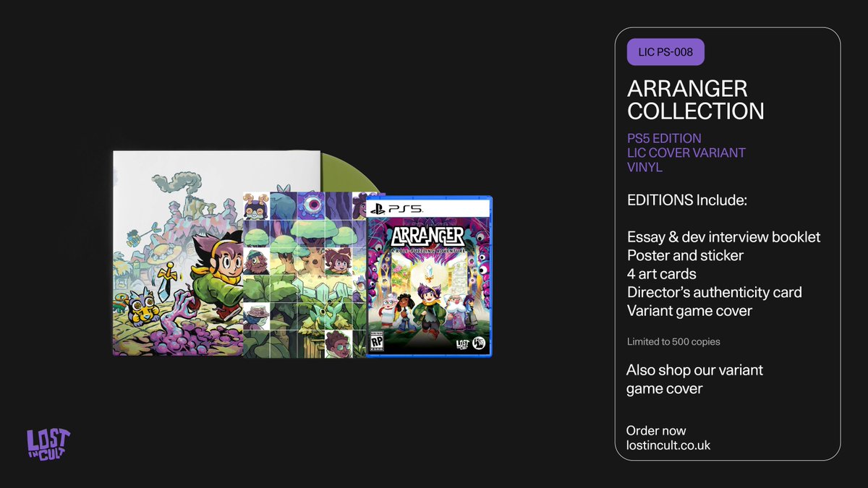Click the Lost in Cult logo

pyautogui.click(x=48, y=442)
